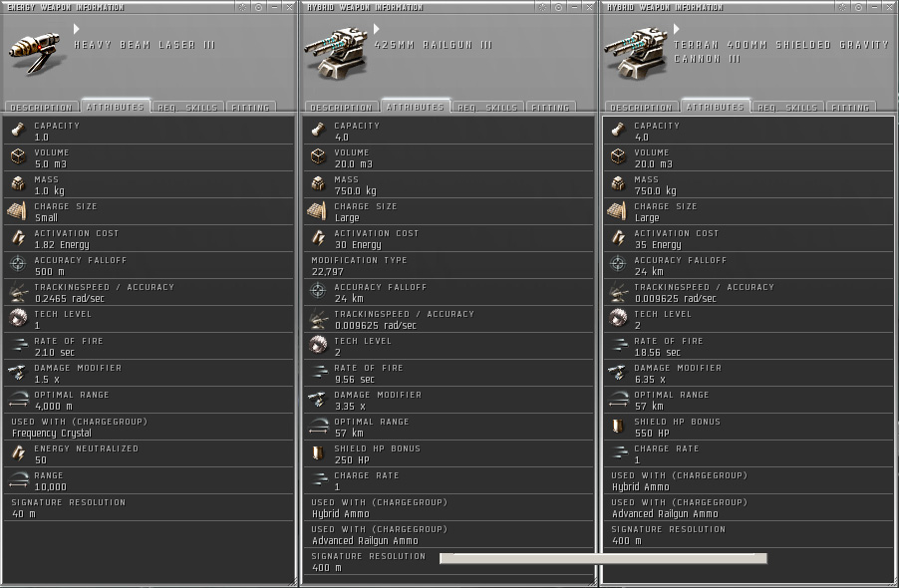Image resolution: width=899 pixels, height=588 pixels.
Task: Click Damage Modifier icon in gravity cannon window
Action: (618, 373)
